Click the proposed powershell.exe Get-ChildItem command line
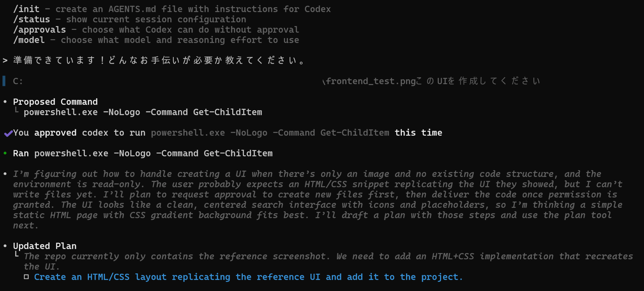 [143, 112]
